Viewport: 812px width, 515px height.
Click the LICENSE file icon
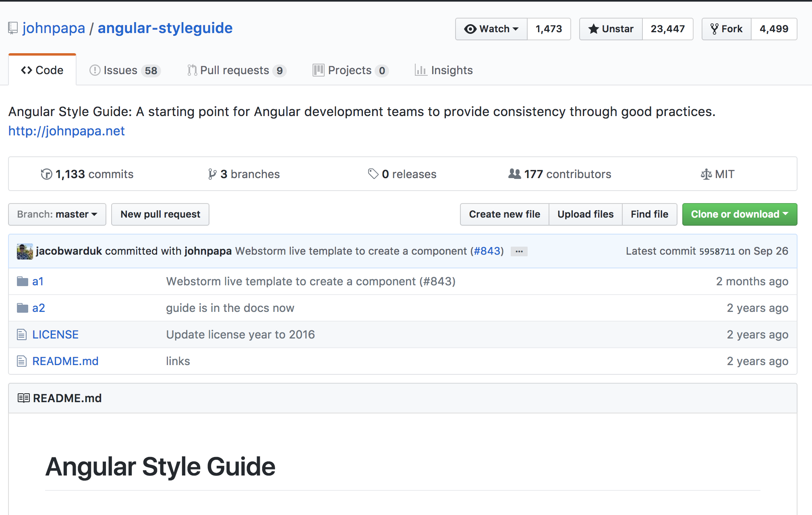[22, 334]
